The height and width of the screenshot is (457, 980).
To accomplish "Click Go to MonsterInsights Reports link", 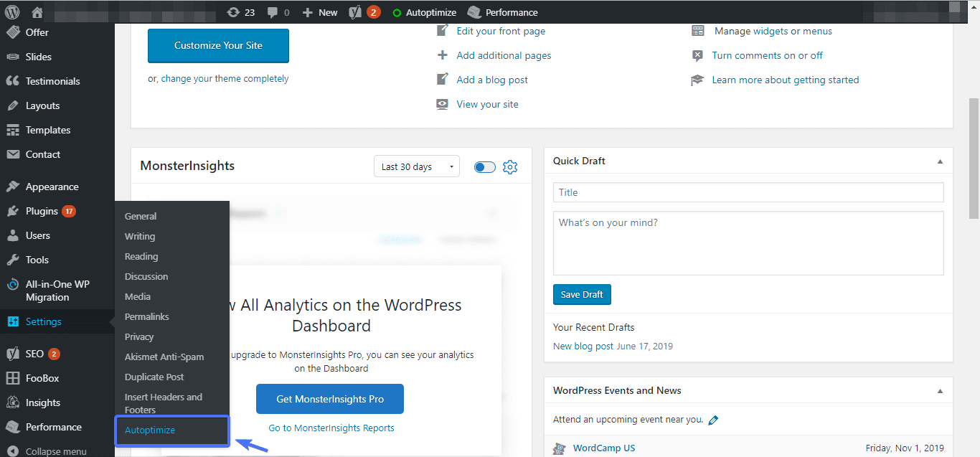I will tap(331, 428).
